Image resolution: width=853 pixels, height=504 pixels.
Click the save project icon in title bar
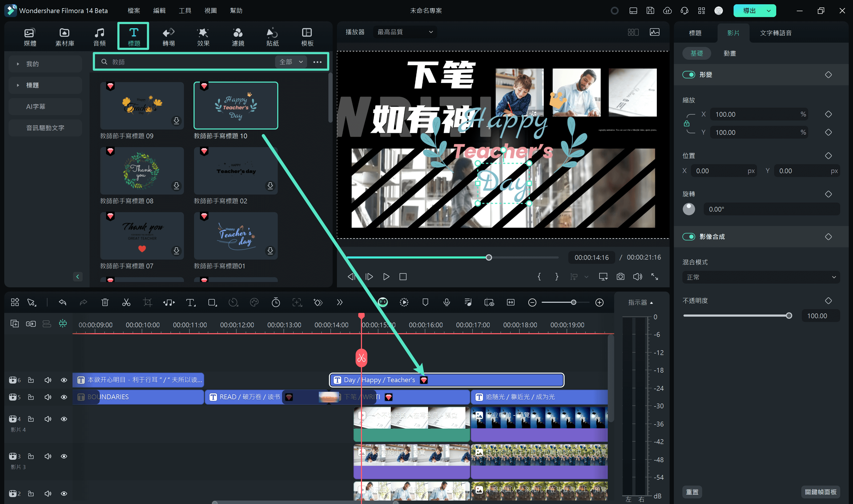pyautogui.click(x=650, y=11)
